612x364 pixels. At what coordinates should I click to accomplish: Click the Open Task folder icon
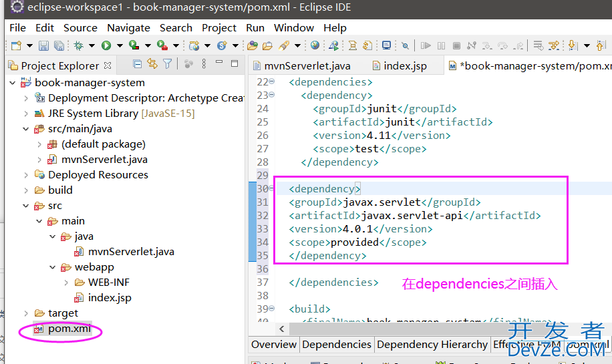[x=267, y=45]
